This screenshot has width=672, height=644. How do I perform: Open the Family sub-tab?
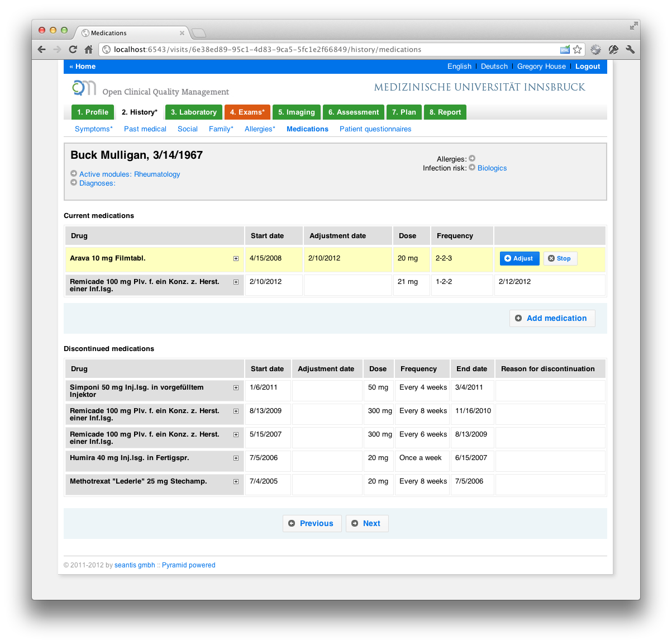coord(221,129)
